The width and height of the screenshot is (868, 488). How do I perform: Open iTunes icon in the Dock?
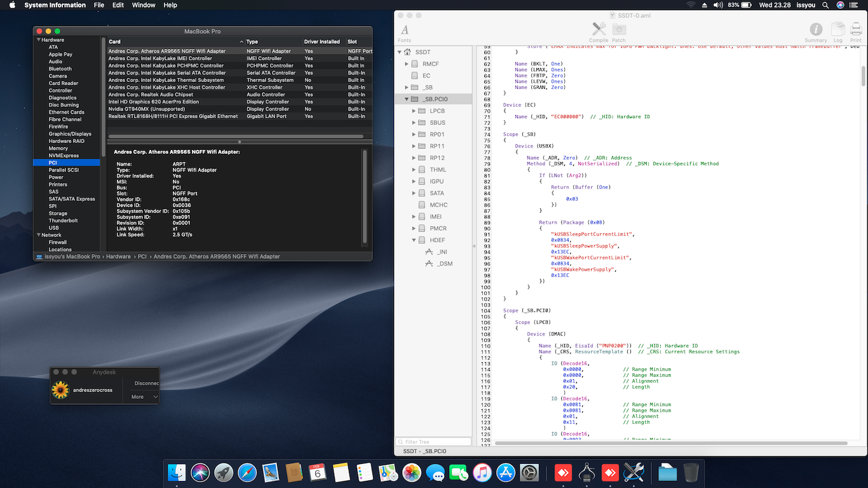[482, 472]
